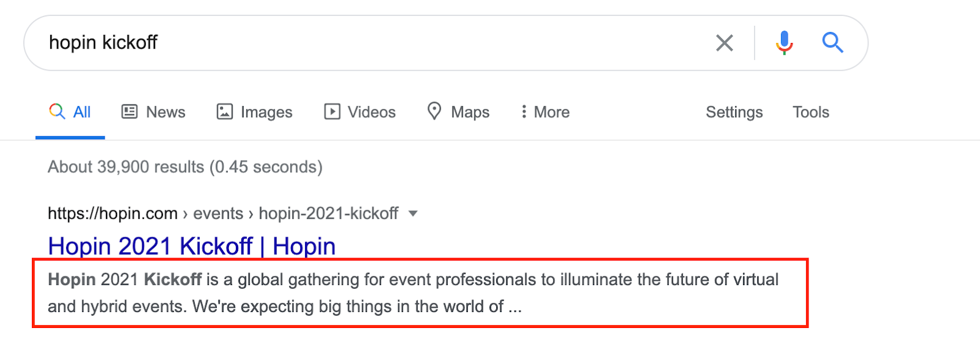Screen dimensions: 980x355
Task: Open the Settings menu
Action: click(734, 112)
